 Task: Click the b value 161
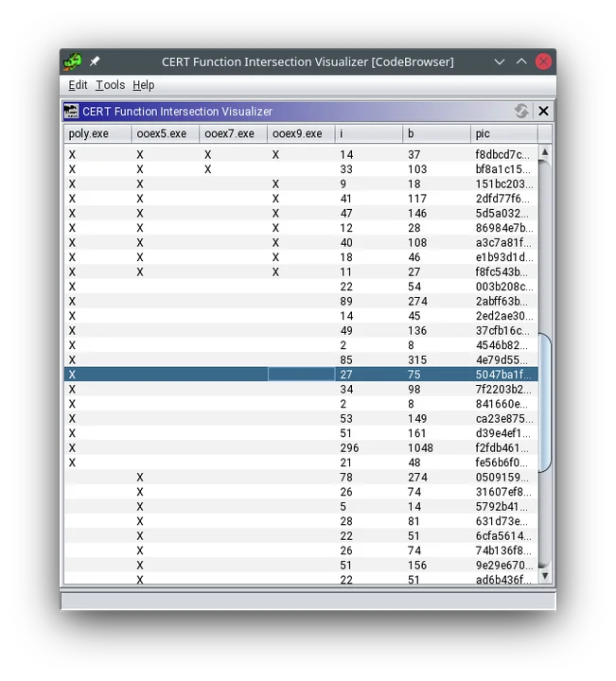click(417, 433)
